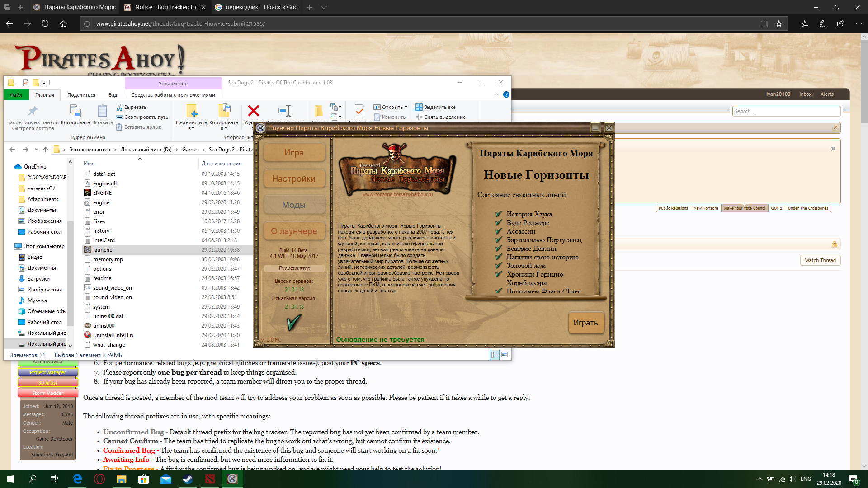The width and height of the screenshot is (868, 488).
Task: Collapse the Explorer ribbon chevron
Action: pos(496,94)
